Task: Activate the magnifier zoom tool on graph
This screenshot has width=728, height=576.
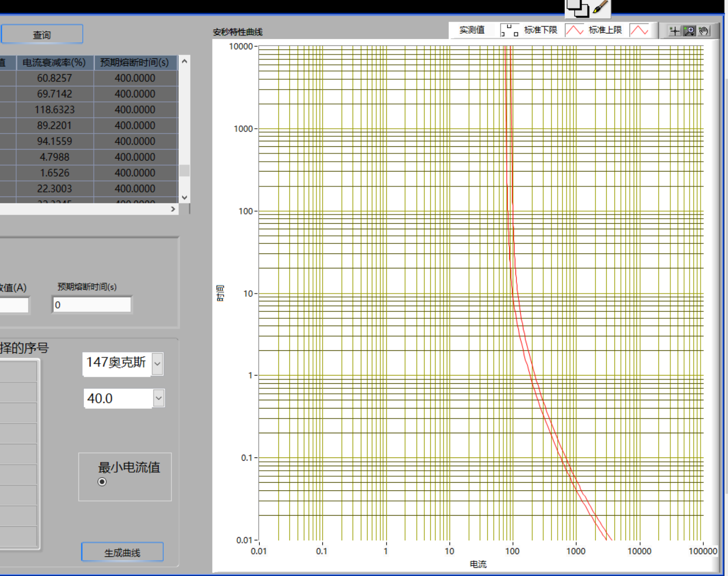Action: click(689, 31)
